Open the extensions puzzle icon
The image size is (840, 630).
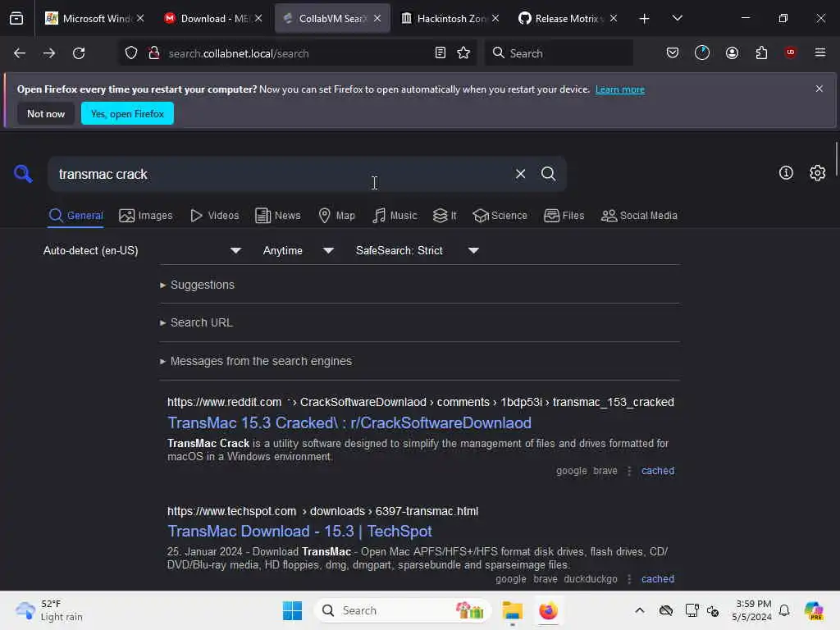tap(761, 52)
